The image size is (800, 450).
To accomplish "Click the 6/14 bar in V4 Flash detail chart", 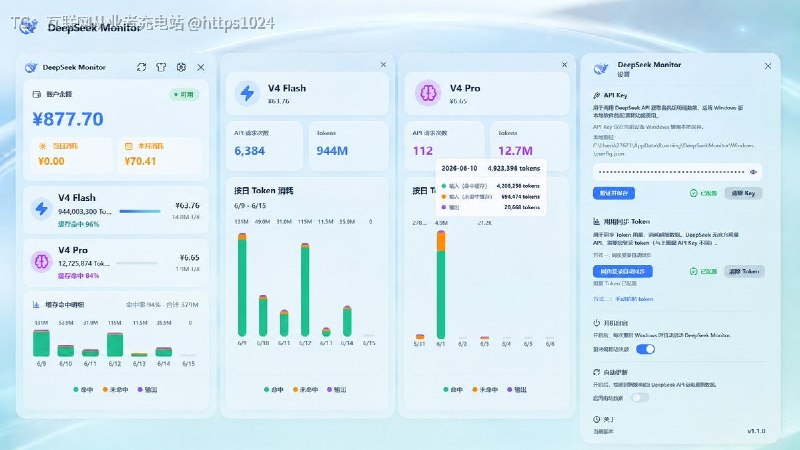I will (347, 320).
